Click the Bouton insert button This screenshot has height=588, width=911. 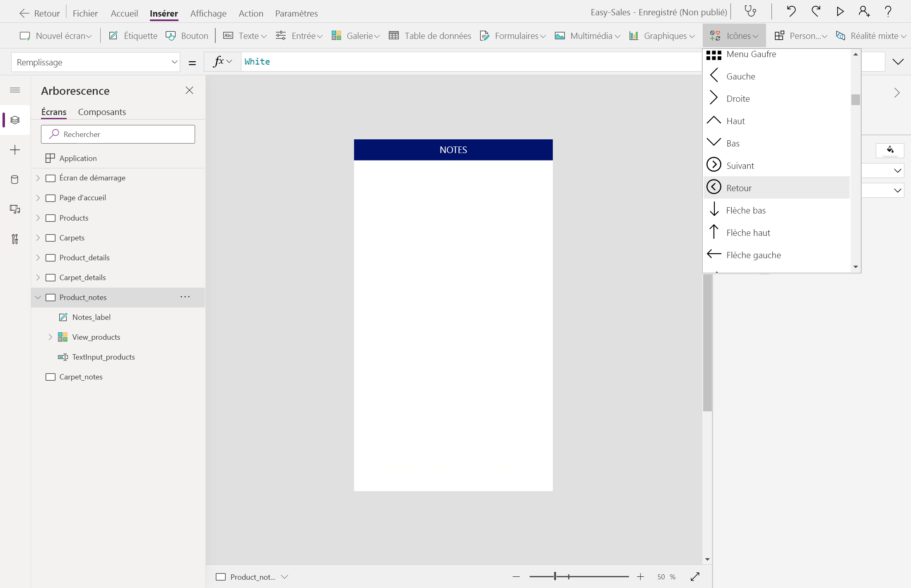[187, 36]
